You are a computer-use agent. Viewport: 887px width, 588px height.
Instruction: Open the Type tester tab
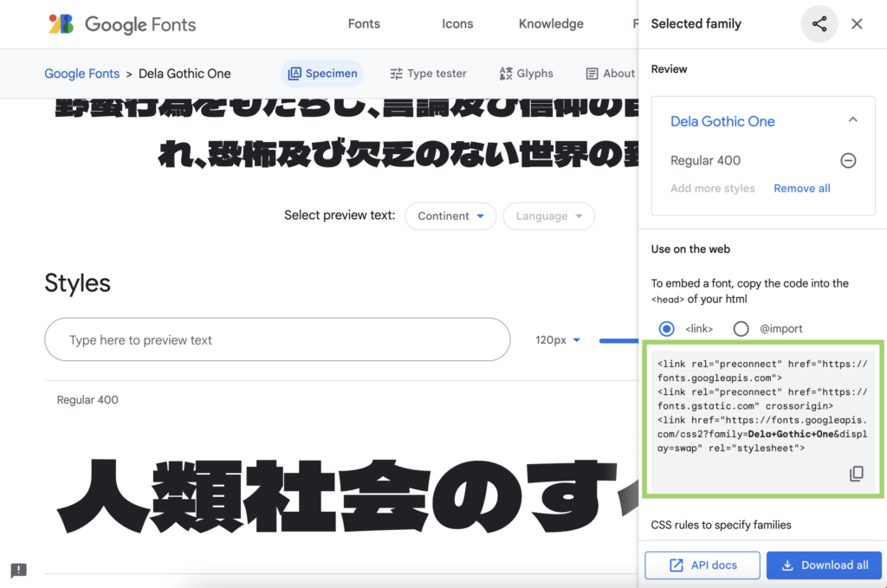pyautogui.click(x=428, y=74)
